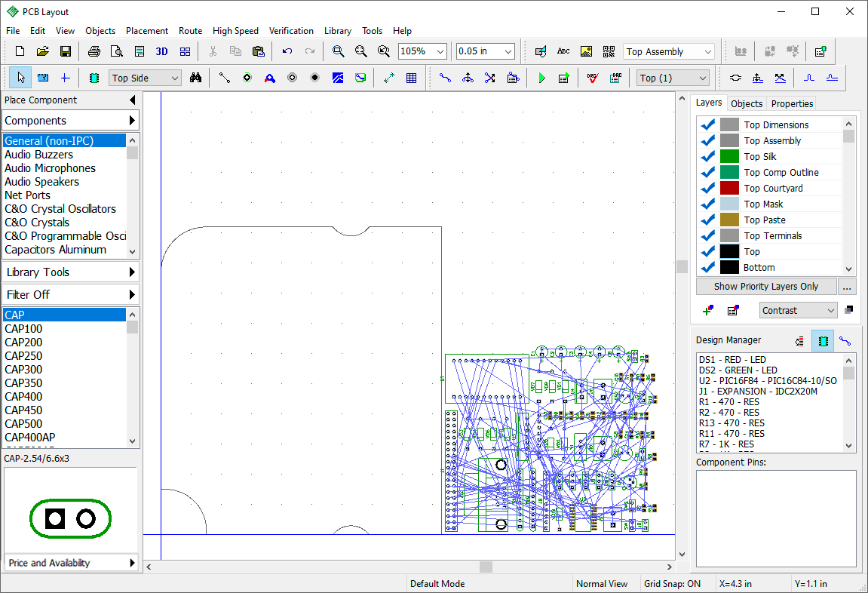The height and width of the screenshot is (593, 868).
Task: Select the Route Manual trace tool
Action: pyautogui.click(x=445, y=78)
